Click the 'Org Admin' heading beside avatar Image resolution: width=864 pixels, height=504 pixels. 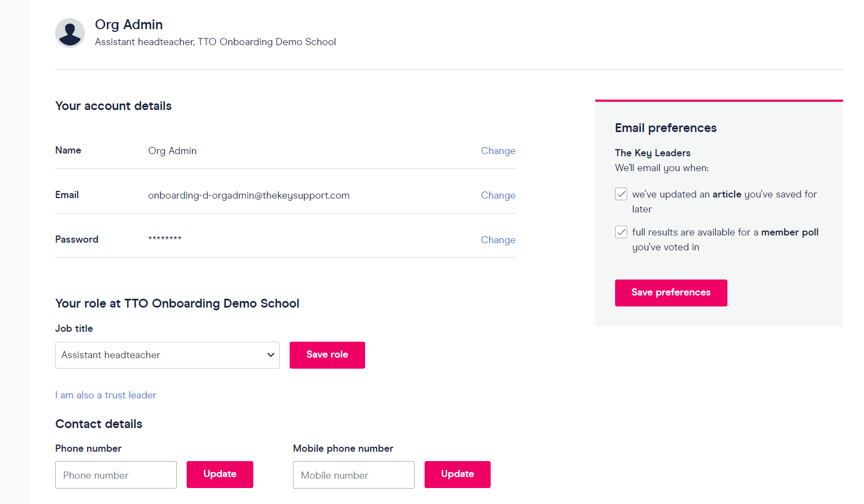point(129,25)
